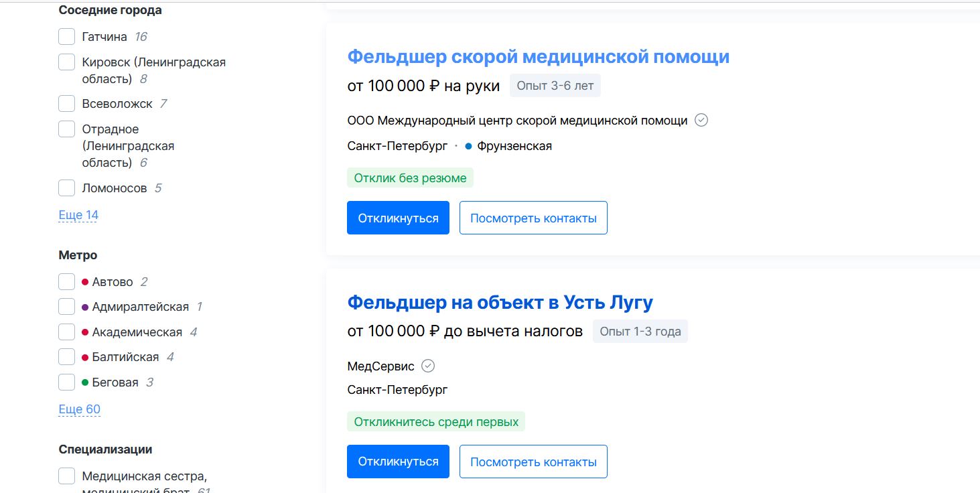Viewport: 980px width, 493px height.
Task: Open 'Фельдшер на объект в Усть Лугу' vacancy
Action: pos(500,302)
